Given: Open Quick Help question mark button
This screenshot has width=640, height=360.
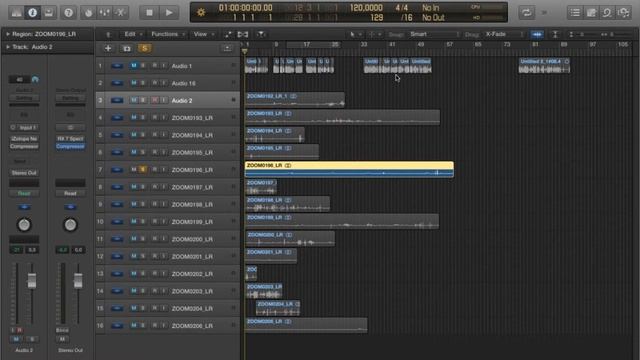Looking at the screenshot, I should [68, 13].
